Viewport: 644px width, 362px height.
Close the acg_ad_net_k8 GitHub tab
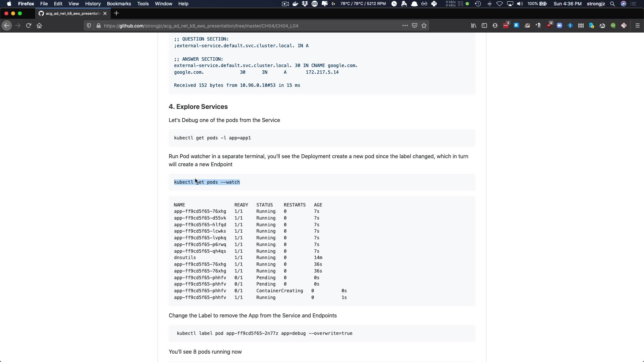(x=105, y=13)
